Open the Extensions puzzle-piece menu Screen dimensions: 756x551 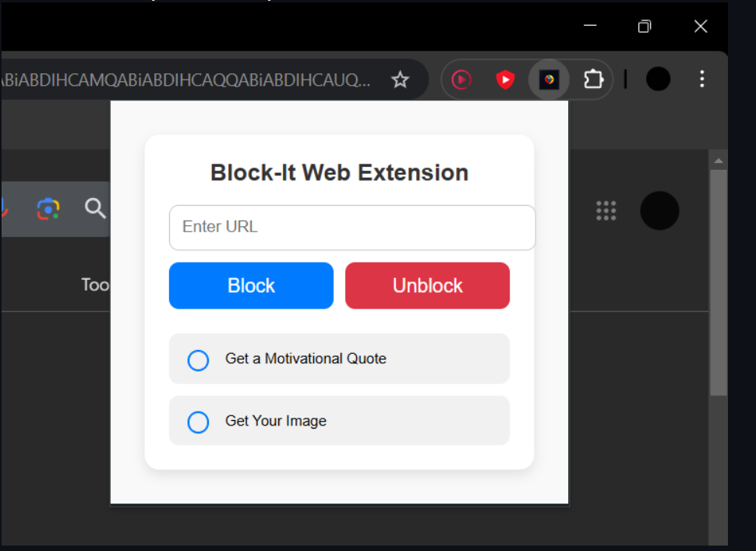594,79
